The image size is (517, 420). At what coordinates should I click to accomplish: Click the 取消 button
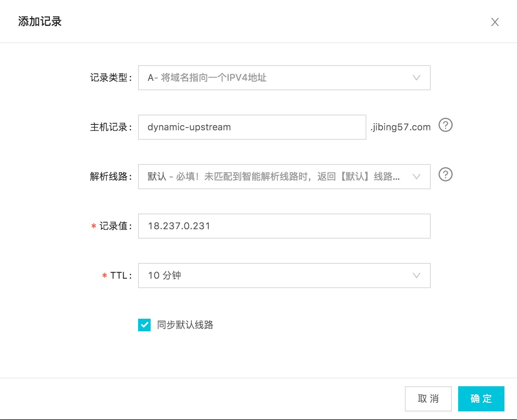428,399
